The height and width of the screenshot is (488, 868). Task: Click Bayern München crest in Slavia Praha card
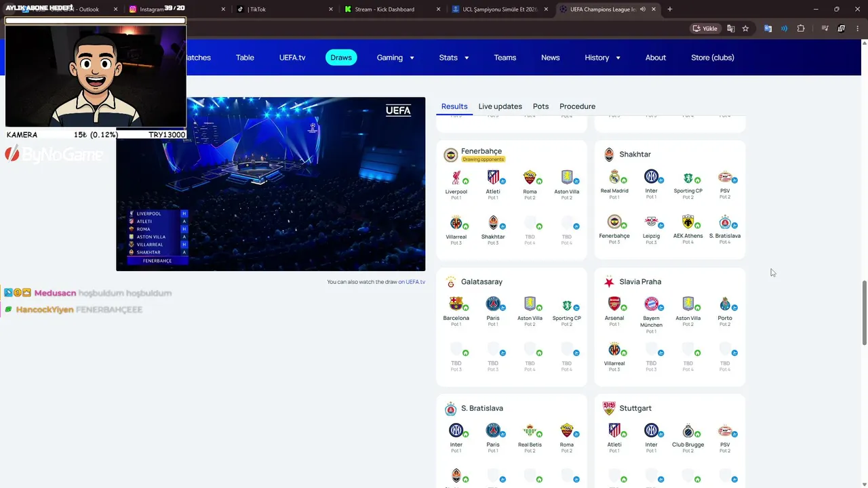651,304
